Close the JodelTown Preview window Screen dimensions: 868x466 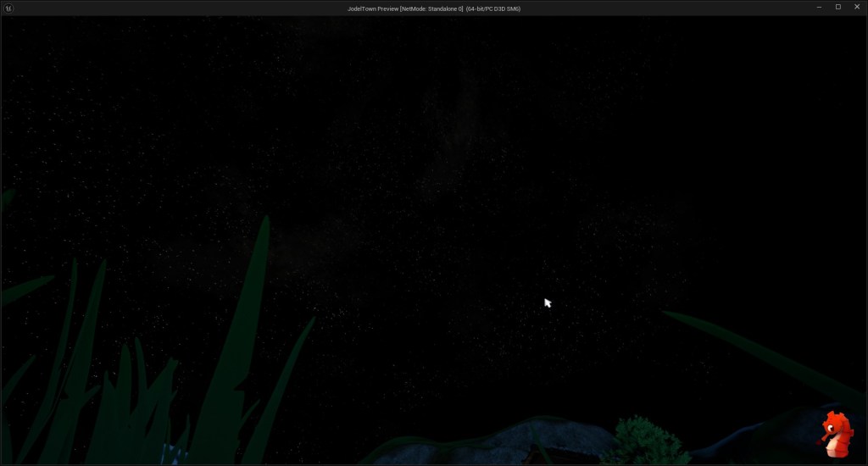(x=857, y=7)
